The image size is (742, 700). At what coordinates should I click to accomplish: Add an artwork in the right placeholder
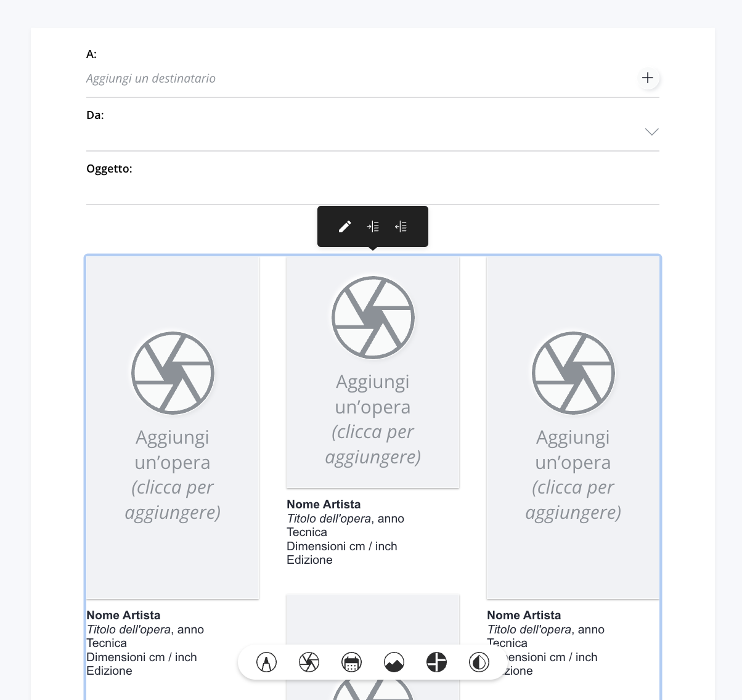(573, 428)
